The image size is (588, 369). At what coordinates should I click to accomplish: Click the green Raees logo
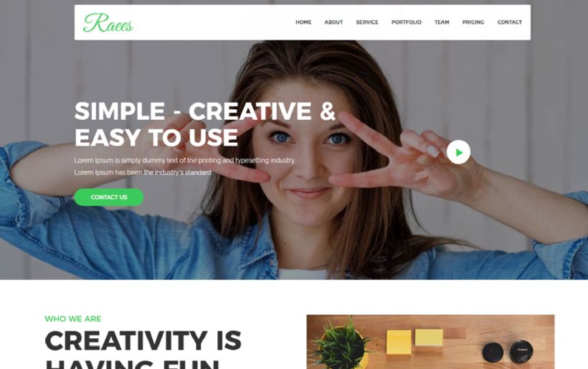tap(108, 23)
